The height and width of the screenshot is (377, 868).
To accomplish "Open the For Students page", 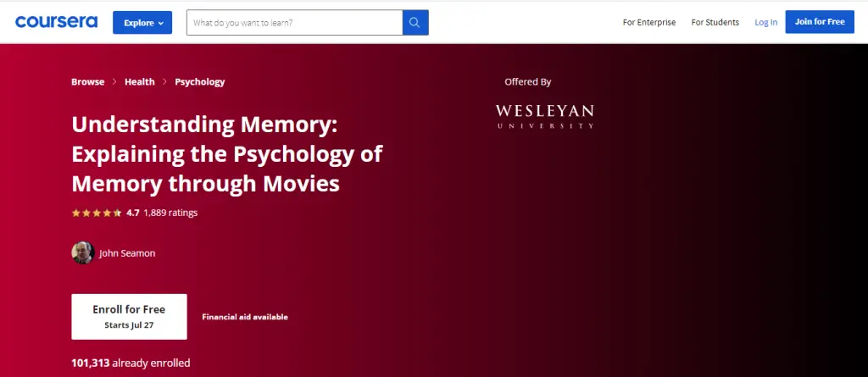I will [715, 23].
